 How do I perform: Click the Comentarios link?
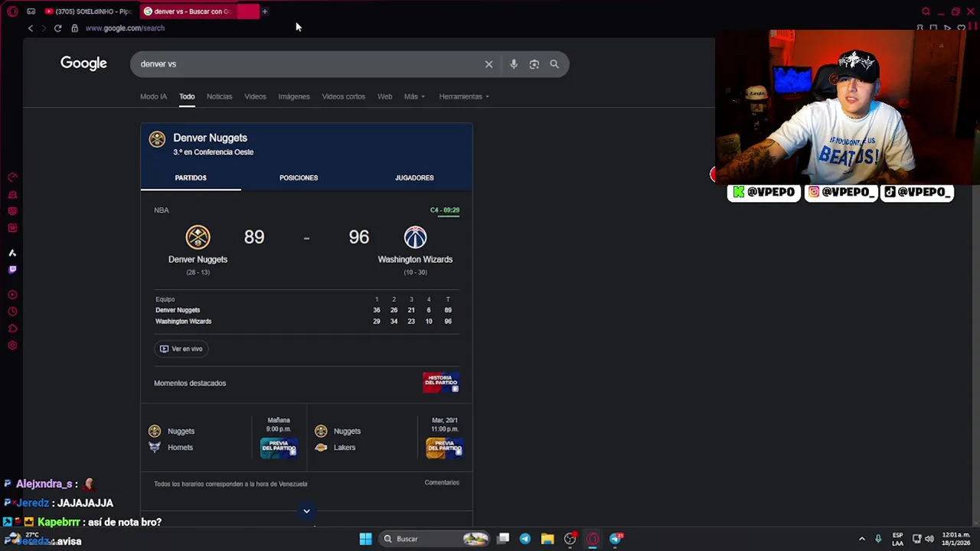442,483
